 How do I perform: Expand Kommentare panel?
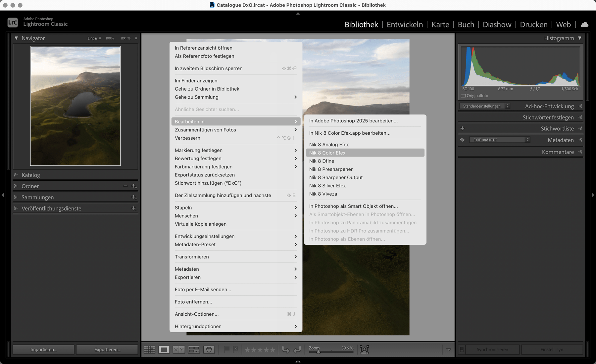[x=580, y=152]
